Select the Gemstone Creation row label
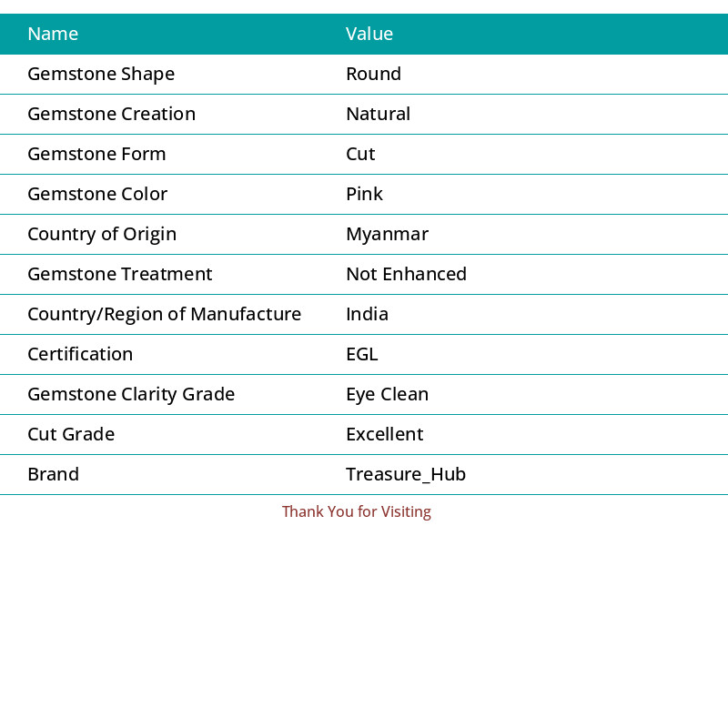 click(111, 115)
